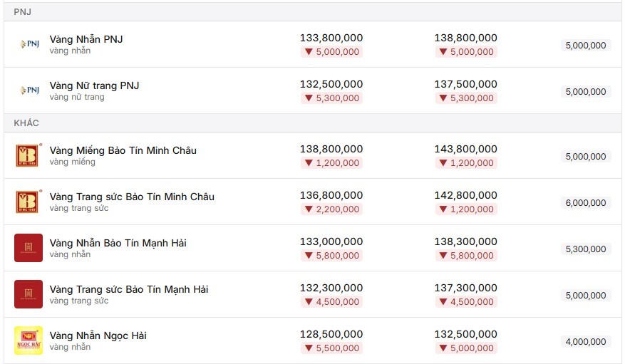Open Vàng Nữ trang PNJ product name
The height and width of the screenshot is (364, 625).
click(x=94, y=85)
